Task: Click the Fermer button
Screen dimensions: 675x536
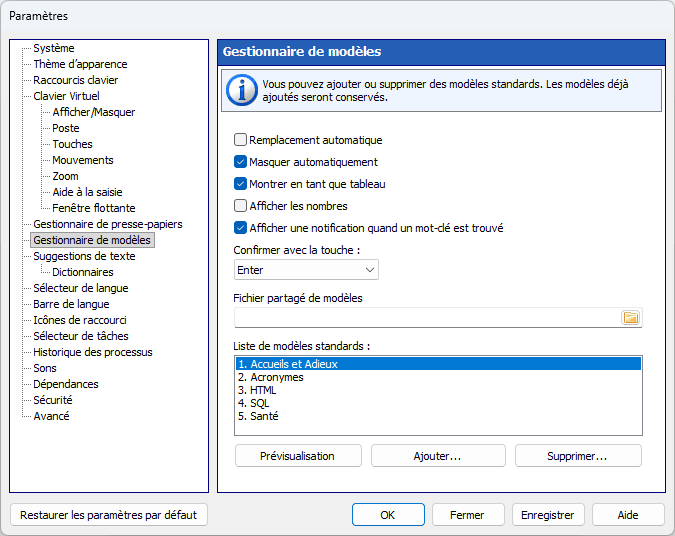Action: coord(468,515)
